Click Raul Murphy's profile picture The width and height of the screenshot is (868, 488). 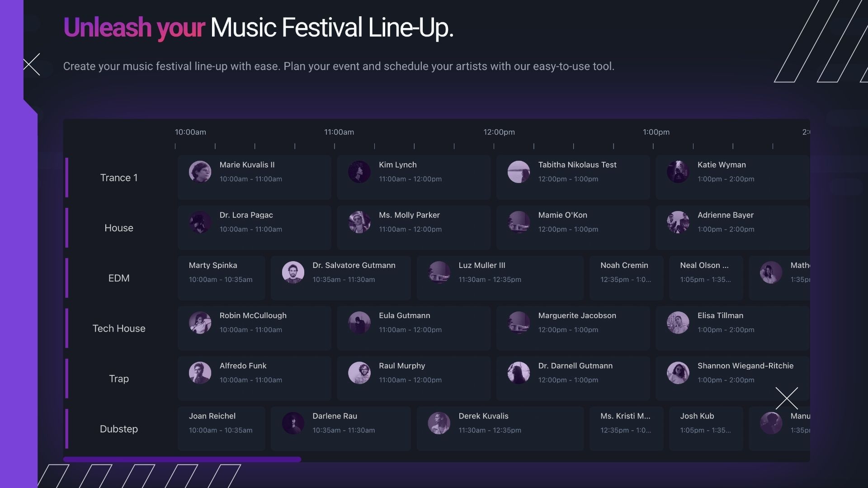tap(359, 373)
